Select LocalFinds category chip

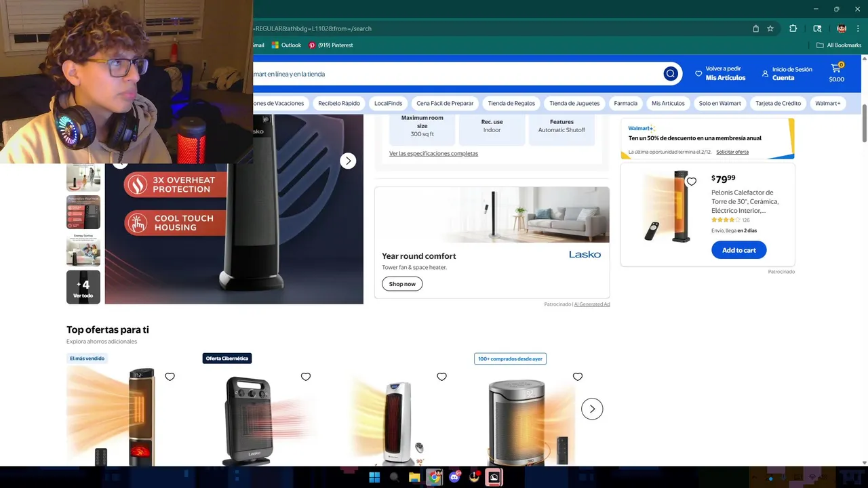[389, 103]
